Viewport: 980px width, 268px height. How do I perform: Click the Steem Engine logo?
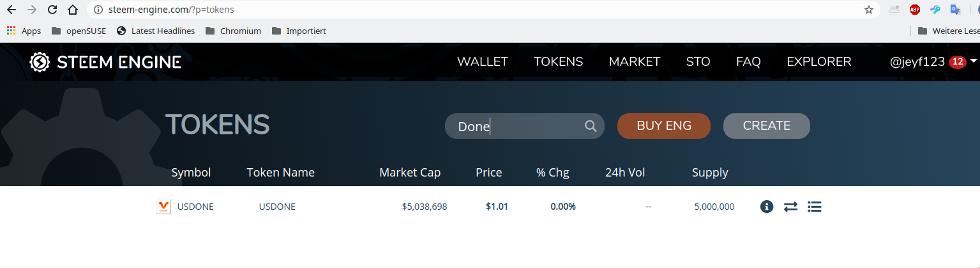[105, 62]
